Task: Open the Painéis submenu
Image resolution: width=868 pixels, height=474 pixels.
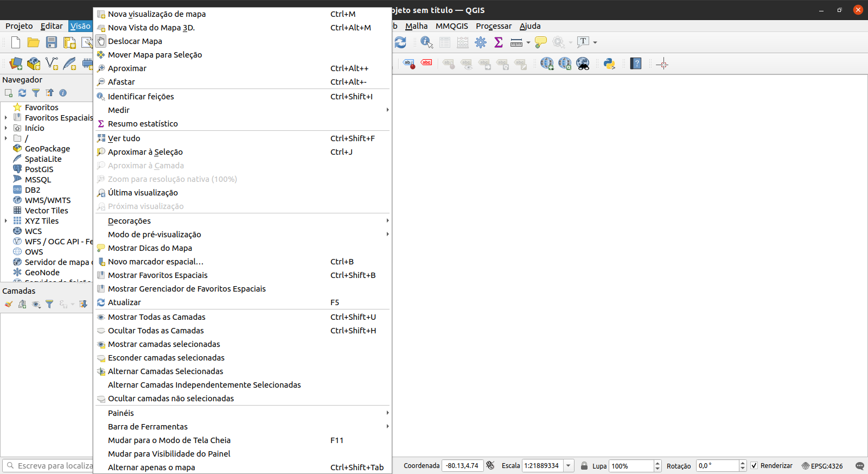Action: pos(242,413)
